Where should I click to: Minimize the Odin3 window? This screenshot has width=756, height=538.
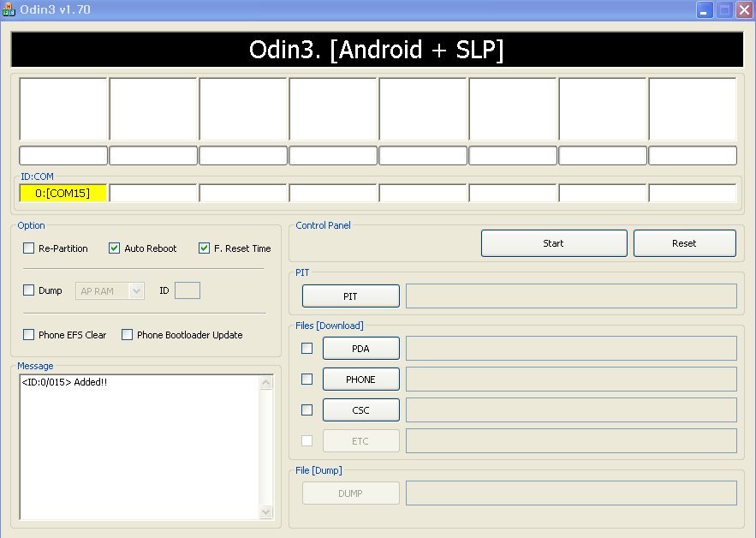(x=705, y=9)
